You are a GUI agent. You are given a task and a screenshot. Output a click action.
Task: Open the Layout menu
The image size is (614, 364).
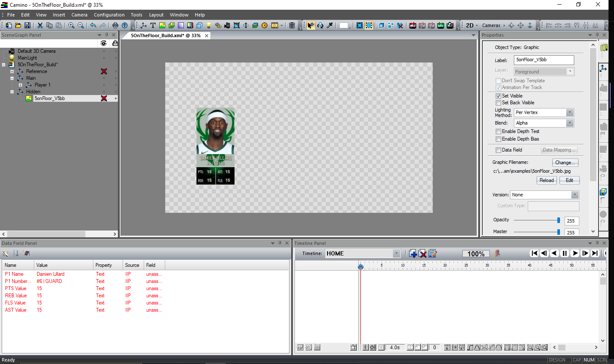coord(156,15)
